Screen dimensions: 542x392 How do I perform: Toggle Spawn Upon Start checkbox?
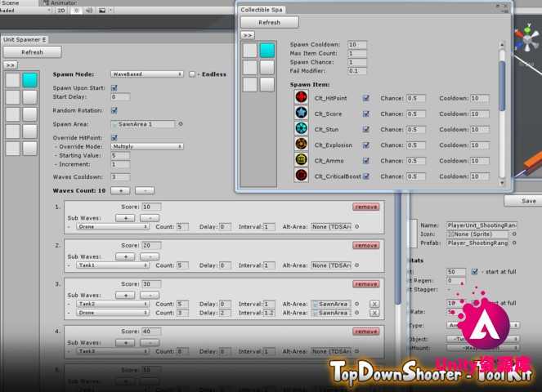114,88
